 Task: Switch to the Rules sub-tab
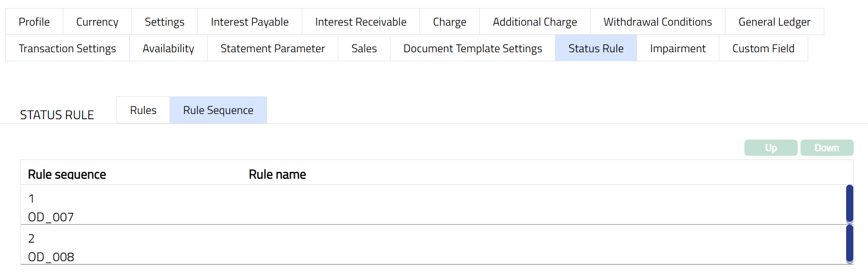click(x=143, y=110)
